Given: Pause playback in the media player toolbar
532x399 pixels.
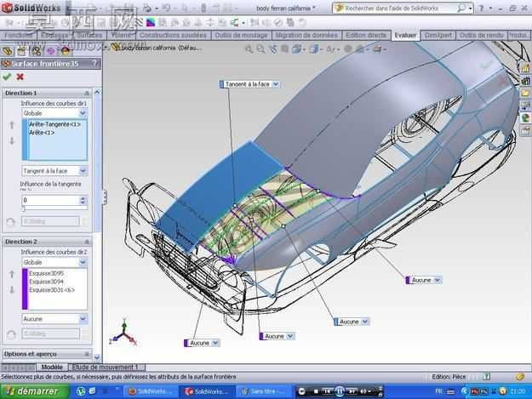Looking at the screenshot, I should tap(340, 391).
